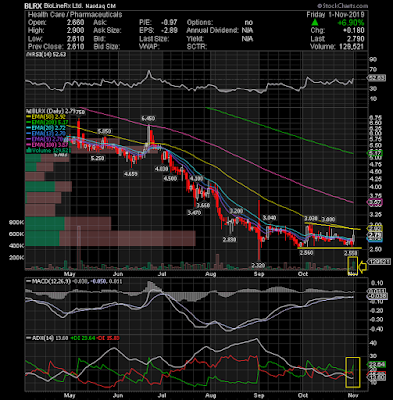The image size is (393, 400).
Task: Click the 2.320 September low label
Action: (x=258, y=265)
